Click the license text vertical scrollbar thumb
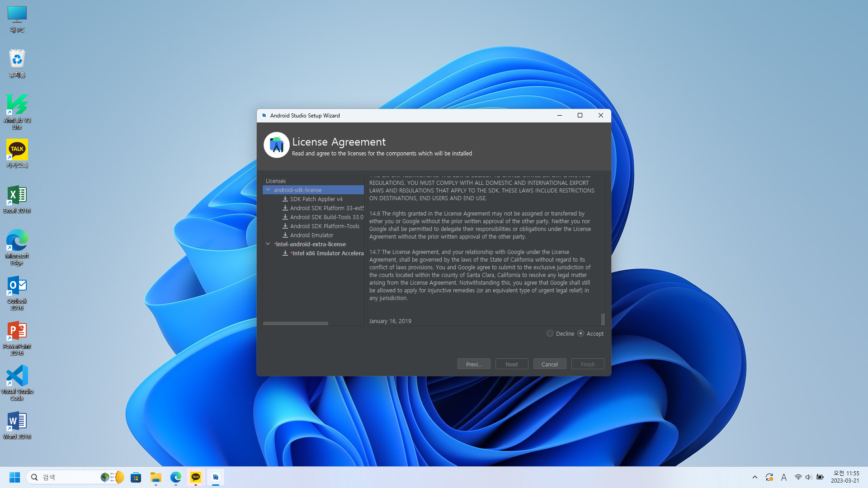 tap(603, 319)
